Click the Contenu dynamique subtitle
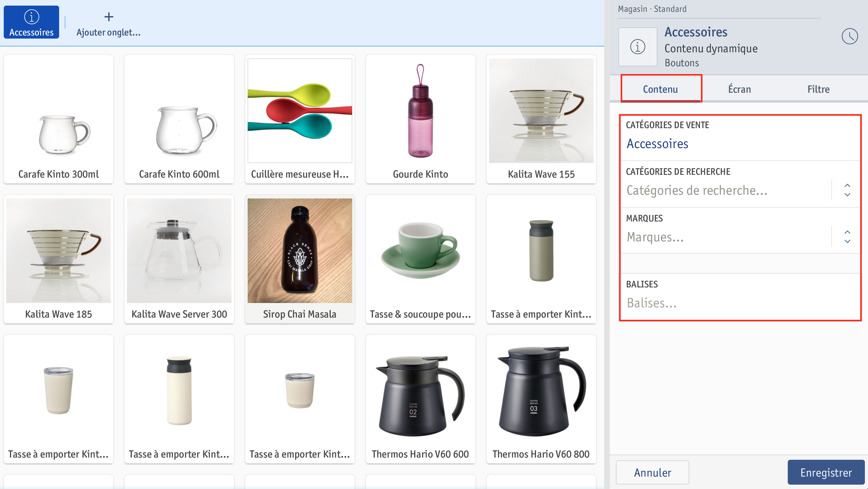Screen dimensions: 868x489 [711, 49]
